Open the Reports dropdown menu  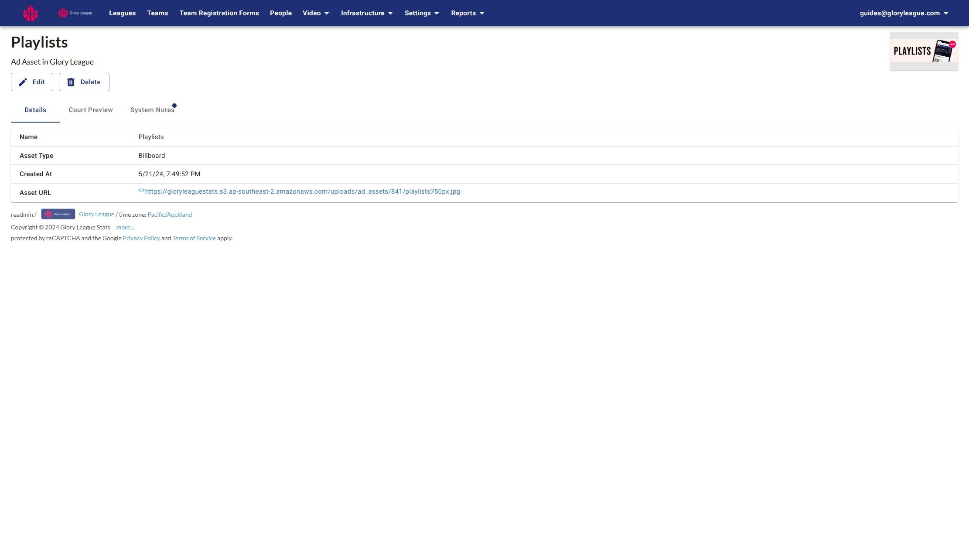(467, 13)
